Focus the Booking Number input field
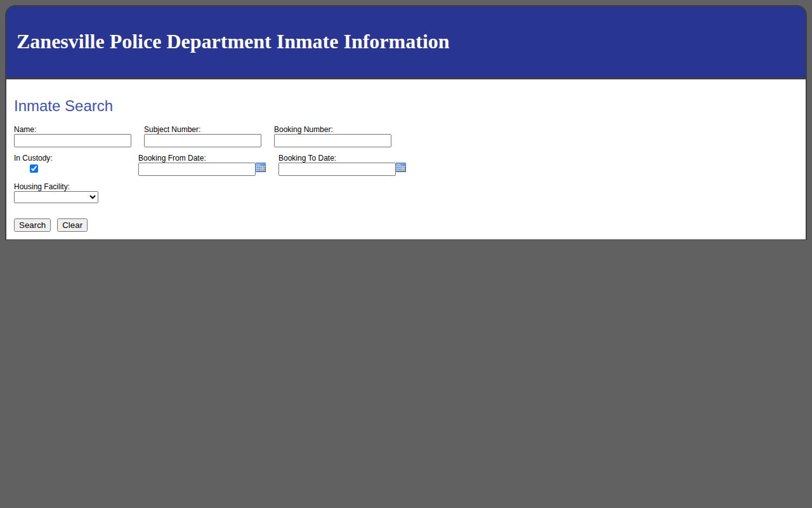 [332, 140]
